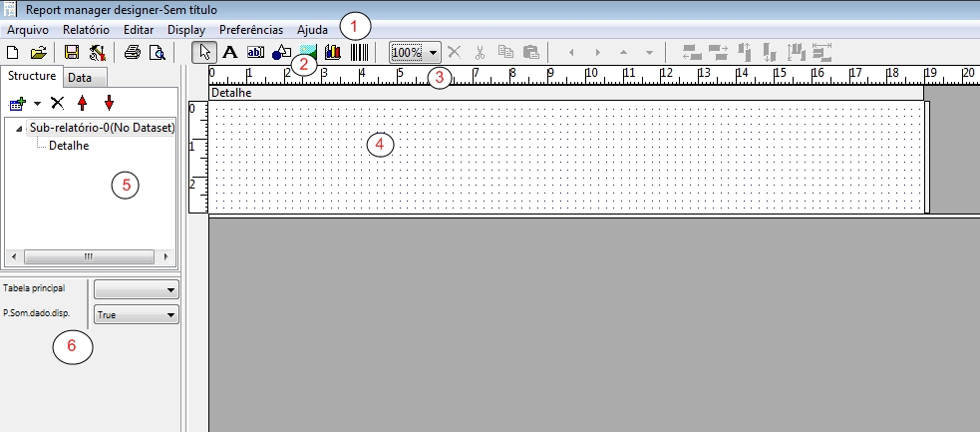Switch to the Data tab
The width and height of the screenshot is (980, 432).
(81, 77)
